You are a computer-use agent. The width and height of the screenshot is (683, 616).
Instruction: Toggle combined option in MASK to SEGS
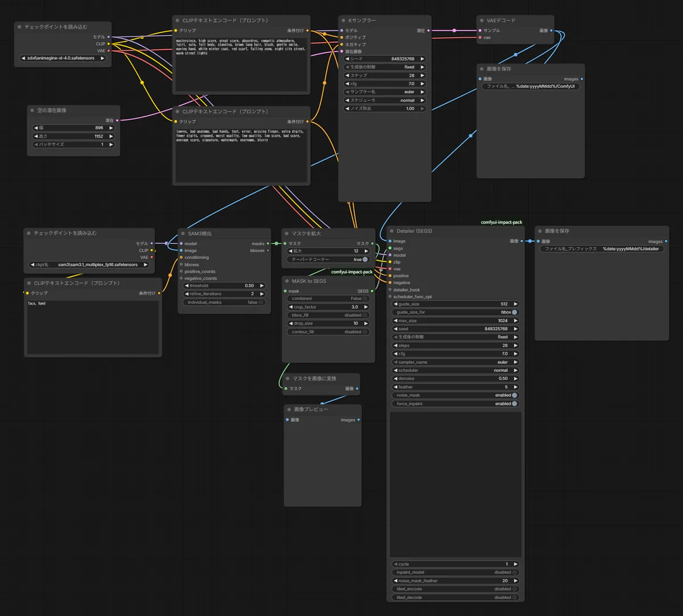(328, 298)
